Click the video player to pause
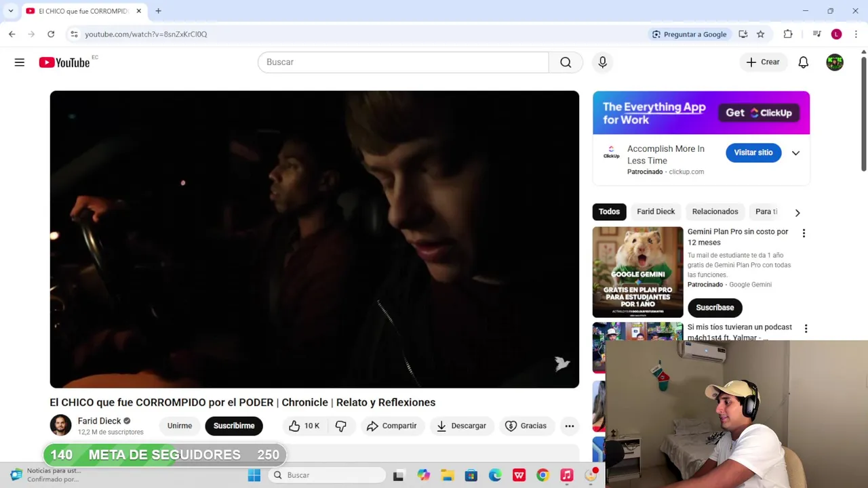 pos(315,239)
